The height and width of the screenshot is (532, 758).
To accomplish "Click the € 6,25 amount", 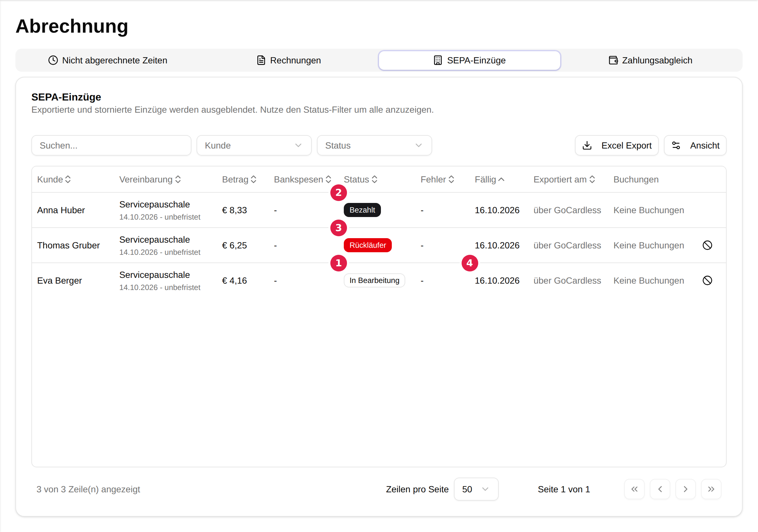I will click(x=234, y=246).
